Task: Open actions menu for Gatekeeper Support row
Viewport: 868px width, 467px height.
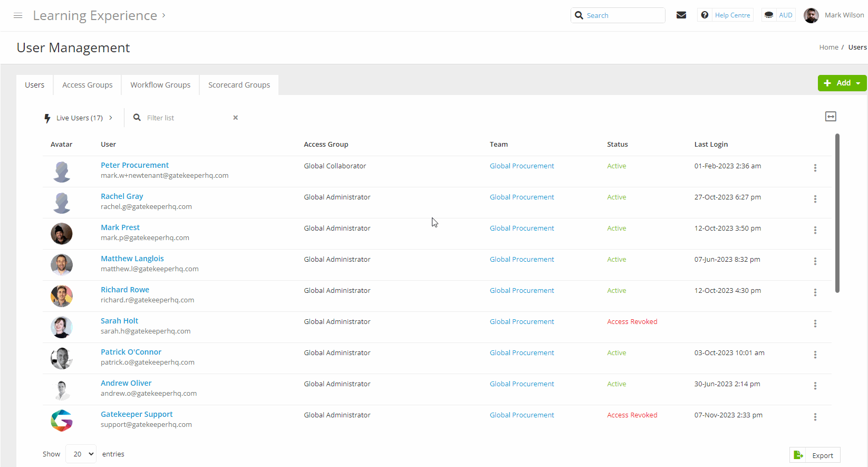Action: [815, 417]
